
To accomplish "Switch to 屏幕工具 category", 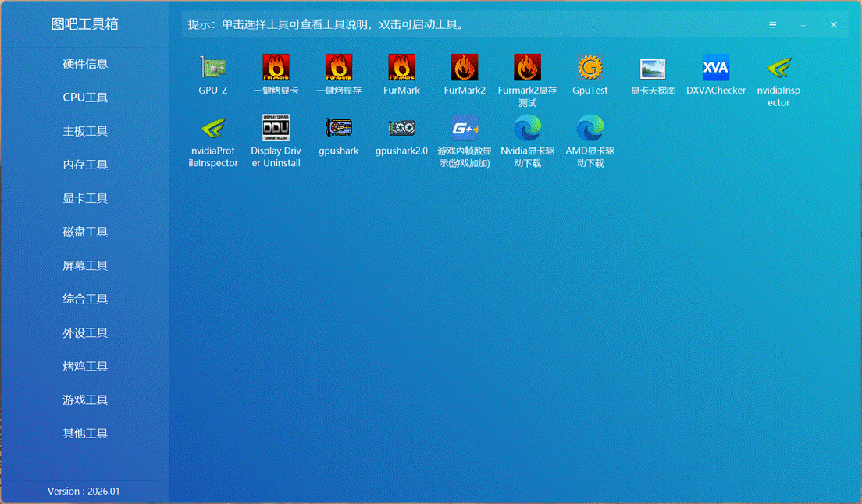I will pyautogui.click(x=85, y=265).
